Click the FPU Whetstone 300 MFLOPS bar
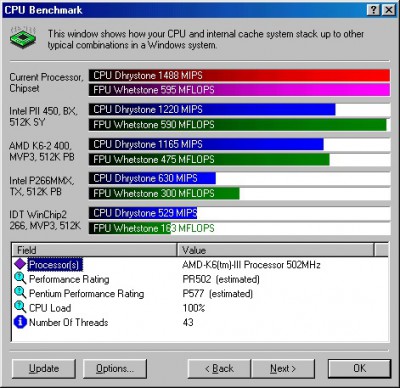 point(164,193)
